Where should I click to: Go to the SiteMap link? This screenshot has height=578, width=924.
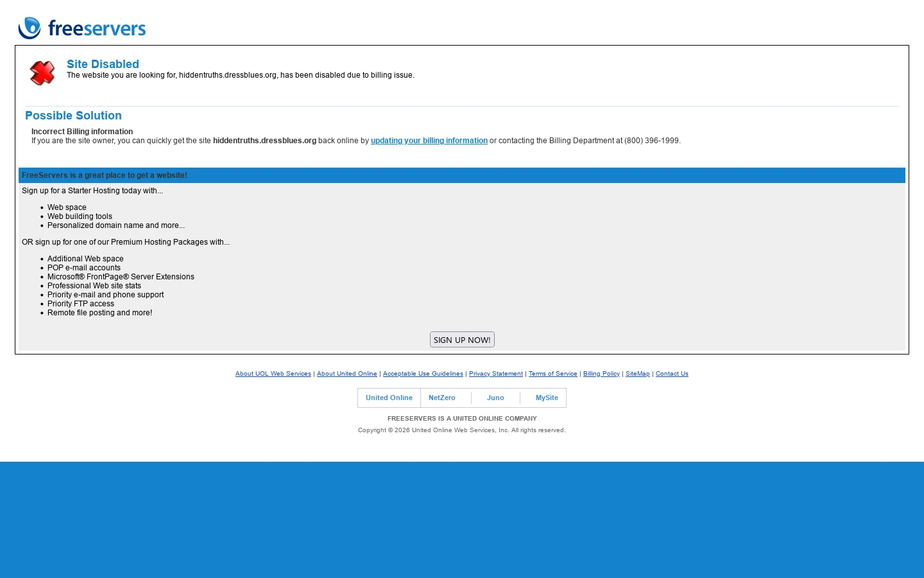pos(638,374)
